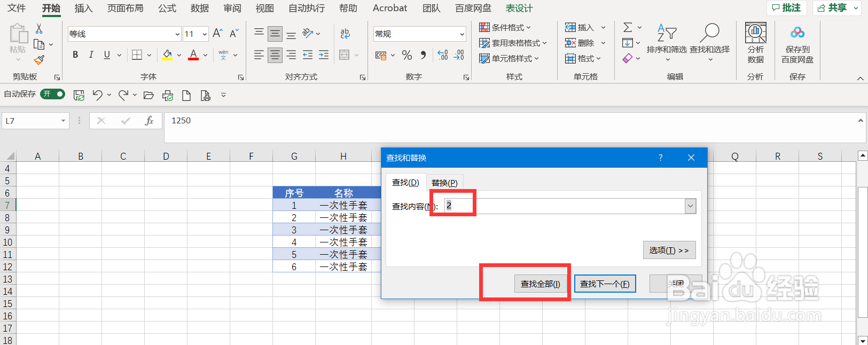Toggle the AutoSave switch
Viewport: 868px width, 345px height.
click(53, 94)
